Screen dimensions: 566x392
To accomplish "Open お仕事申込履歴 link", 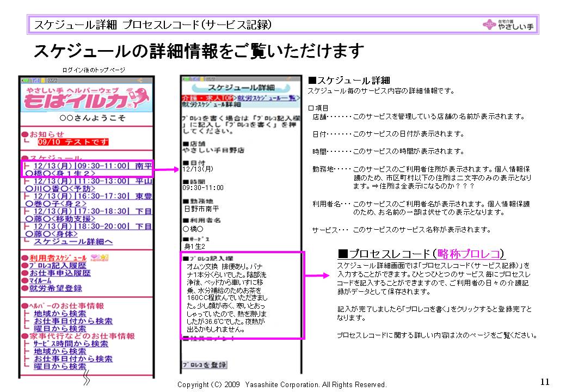I will point(60,273).
